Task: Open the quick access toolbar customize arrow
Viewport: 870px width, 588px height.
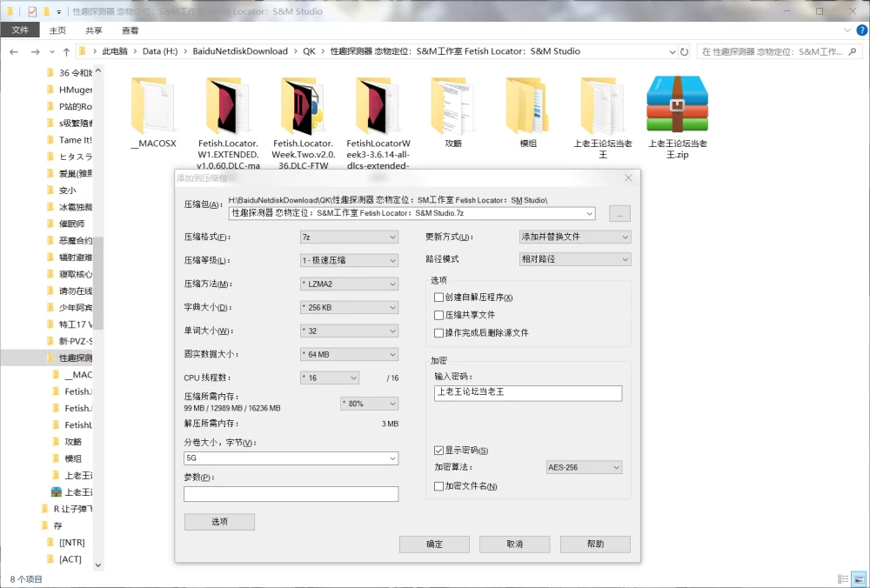Action: pyautogui.click(x=59, y=11)
